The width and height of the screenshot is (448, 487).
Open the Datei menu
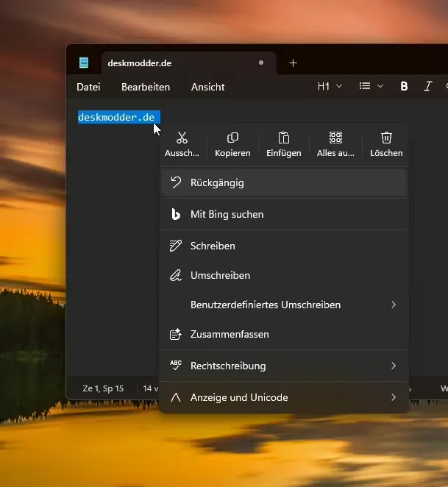88,87
